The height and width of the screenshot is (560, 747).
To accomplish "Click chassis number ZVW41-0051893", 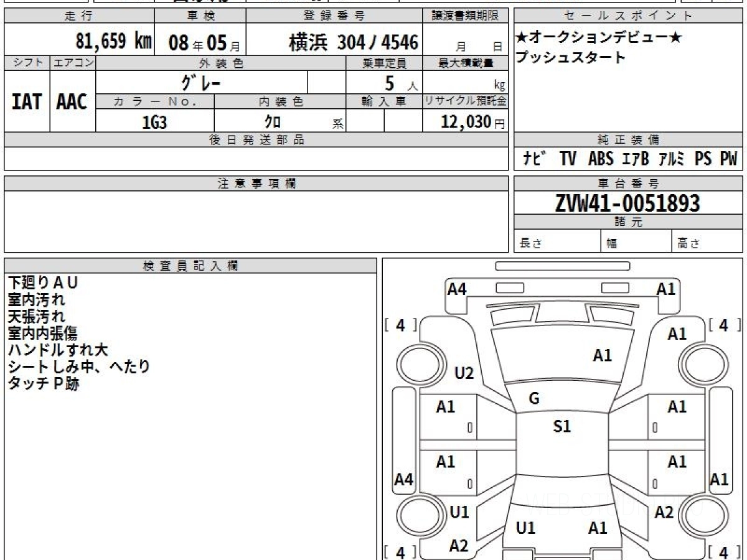I will (x=627, y=203).
